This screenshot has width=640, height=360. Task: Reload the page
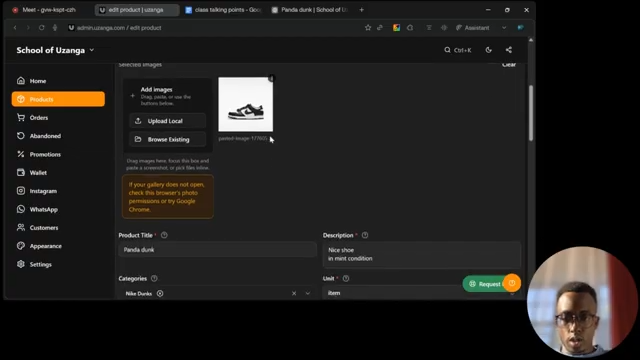tap(42, 28)
